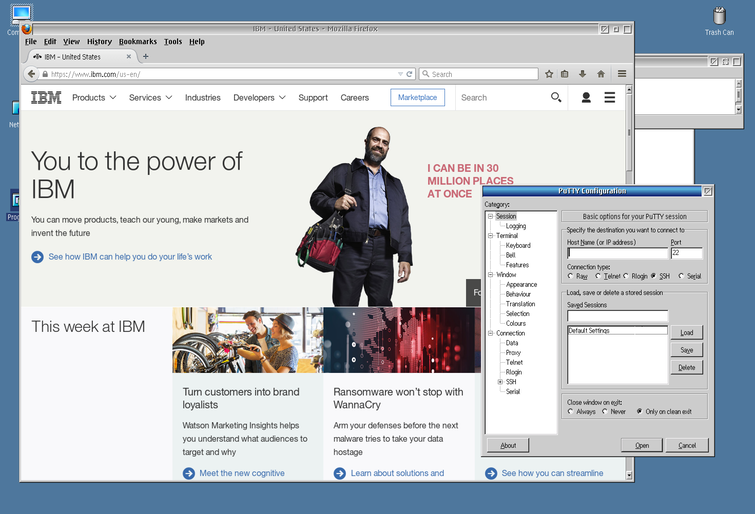
Task: Collapse the Session tree node in PuTTY
Action: pos(490,216)
